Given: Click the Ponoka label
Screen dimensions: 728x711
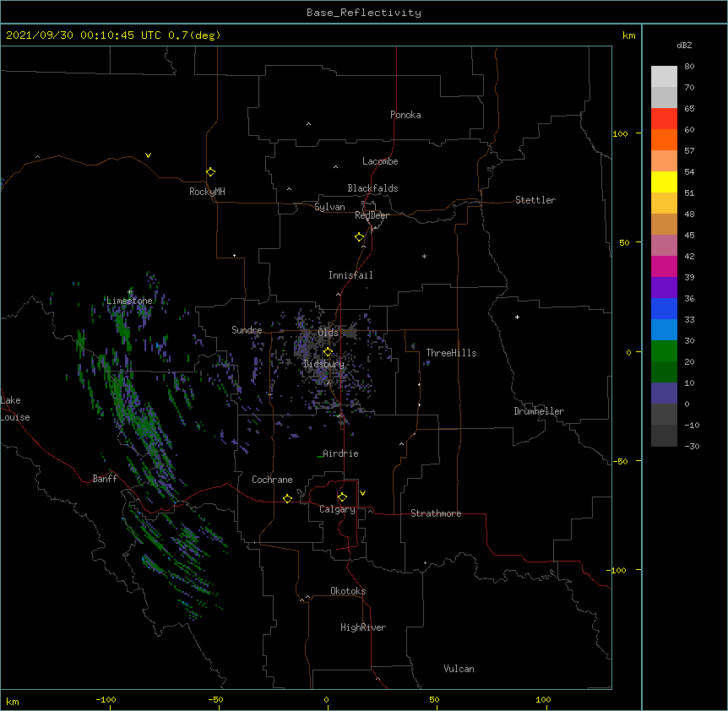Looking at the screenshot, I should 405,115.
